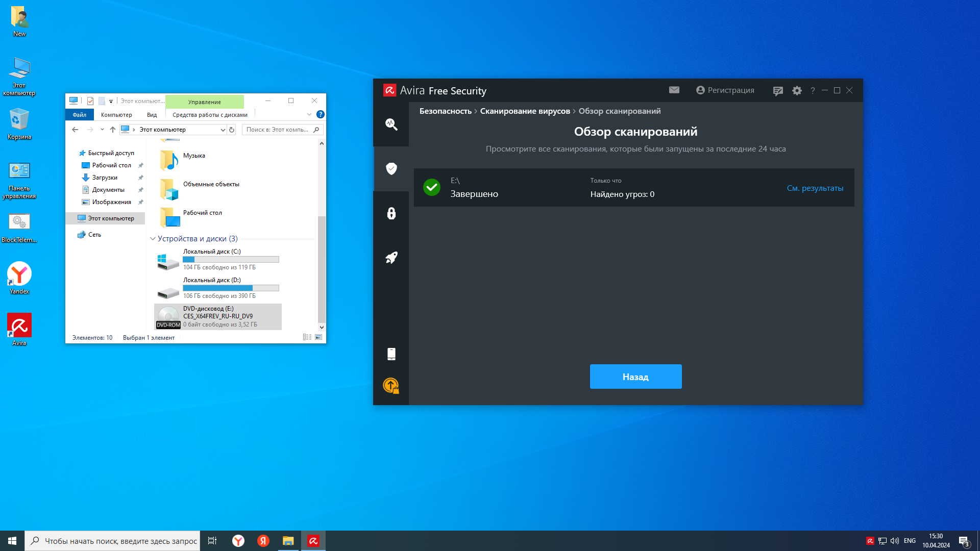Screen dimensions: 980x551
Task: Open the Вид ribbon tab
Action: tap(152, 115)
